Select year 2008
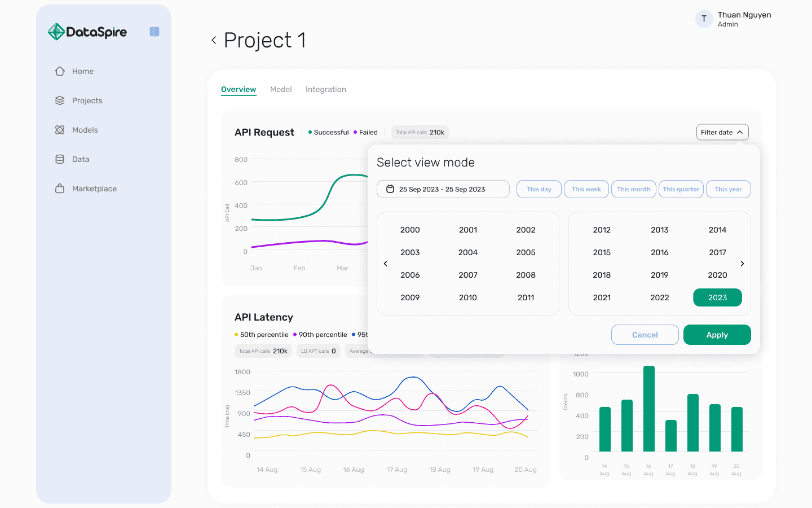 (526, 275)
